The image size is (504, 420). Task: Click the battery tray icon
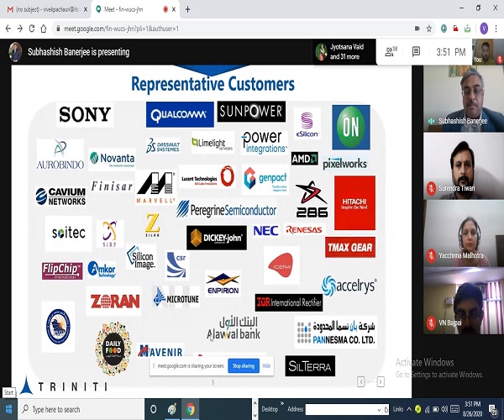[436, 409]
